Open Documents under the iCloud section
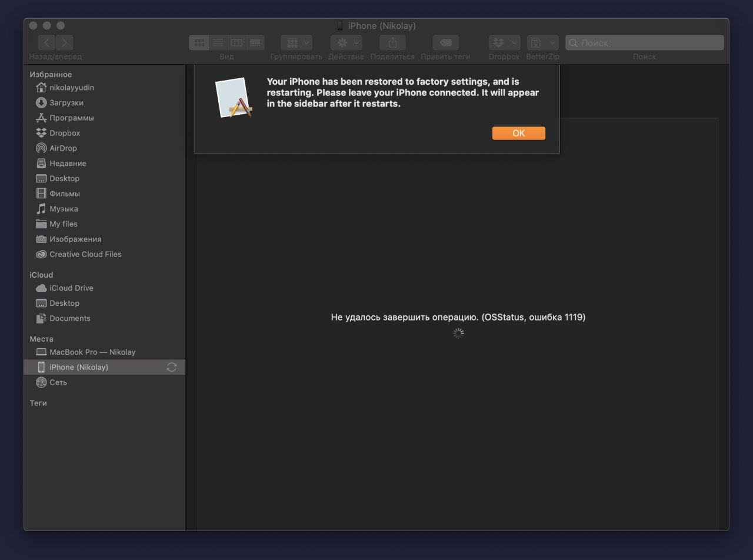This screenshot has height=560, width=753. (105, 318)
